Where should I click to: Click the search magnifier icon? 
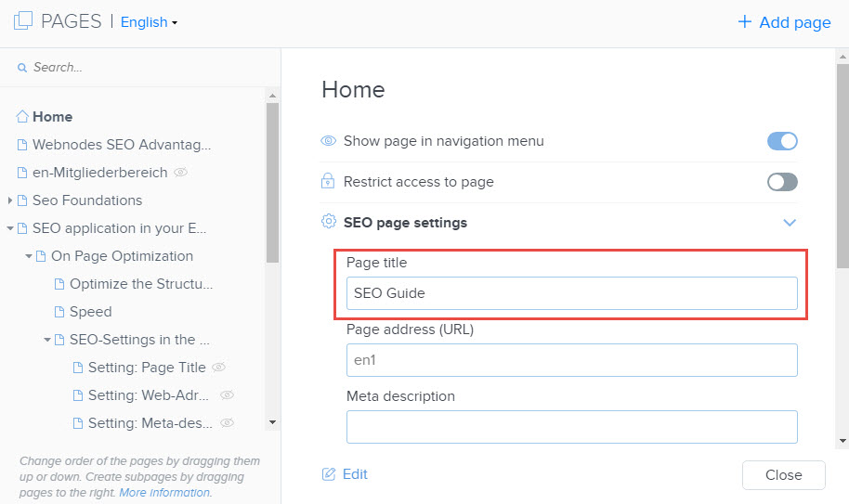22,68
